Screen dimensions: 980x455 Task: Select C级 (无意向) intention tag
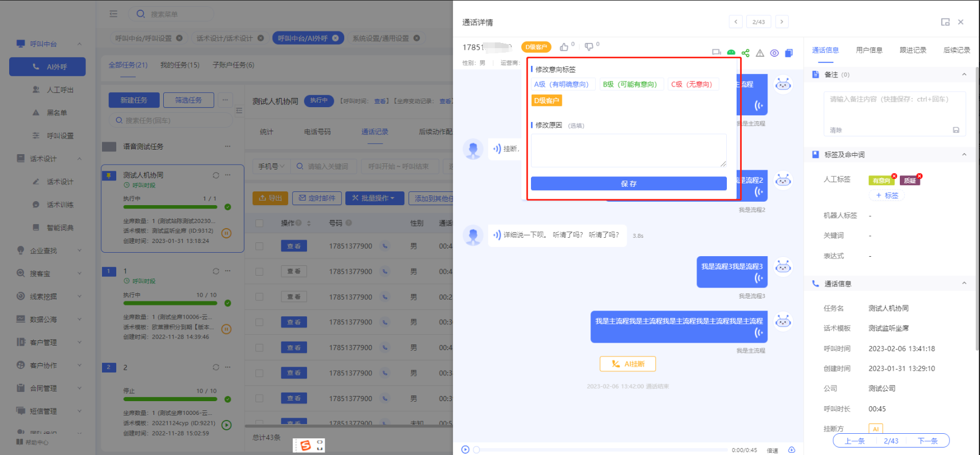click(691, 84)
